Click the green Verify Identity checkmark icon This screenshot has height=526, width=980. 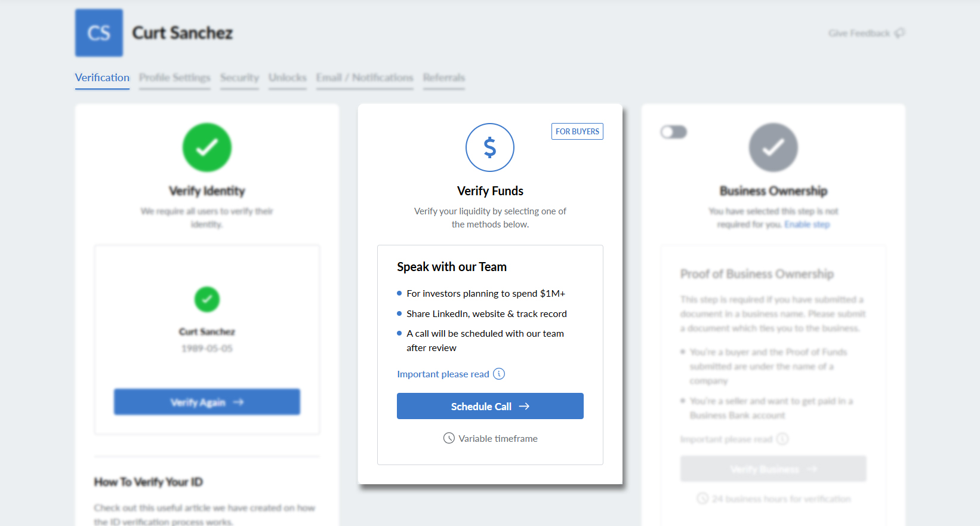point(207,147)
